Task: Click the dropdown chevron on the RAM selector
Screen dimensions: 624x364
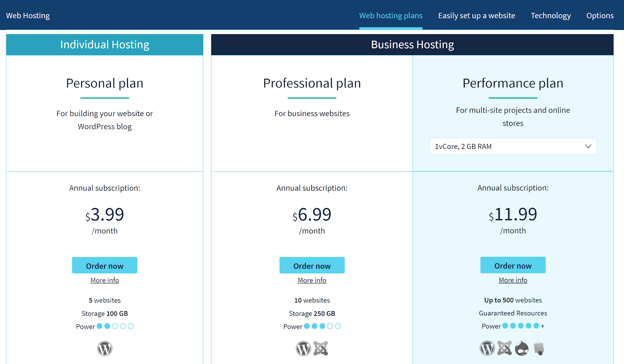Action: (588, 146)
